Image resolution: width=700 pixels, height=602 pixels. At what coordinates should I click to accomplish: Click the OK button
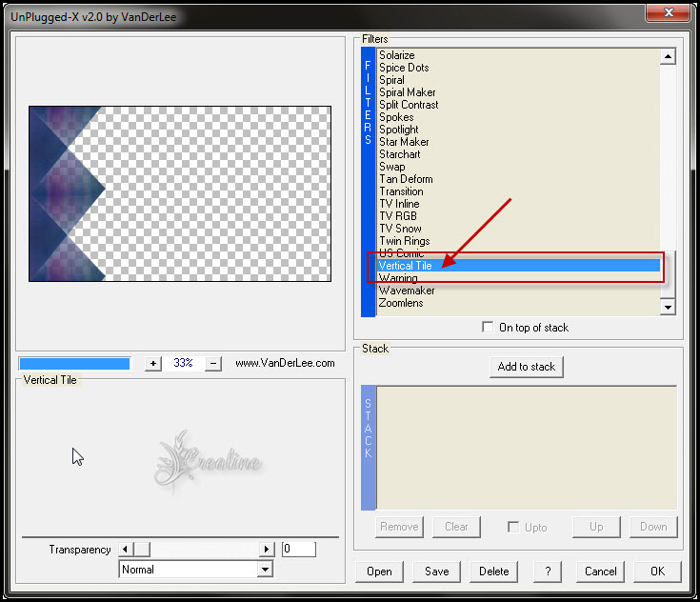pos(657,572)
